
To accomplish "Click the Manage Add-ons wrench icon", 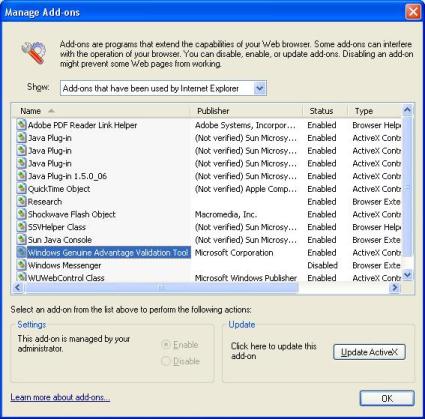I will [34, 53].
